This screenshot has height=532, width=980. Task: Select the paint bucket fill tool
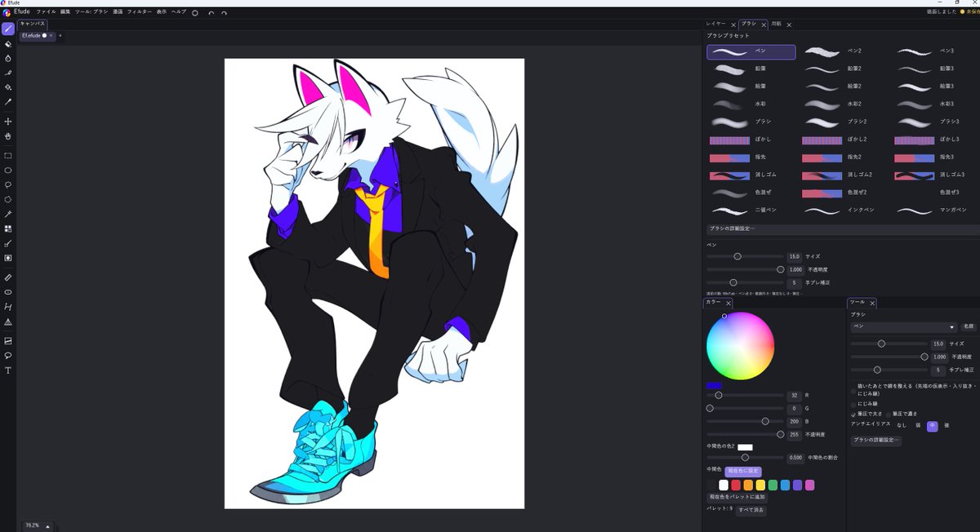[8, 86]
